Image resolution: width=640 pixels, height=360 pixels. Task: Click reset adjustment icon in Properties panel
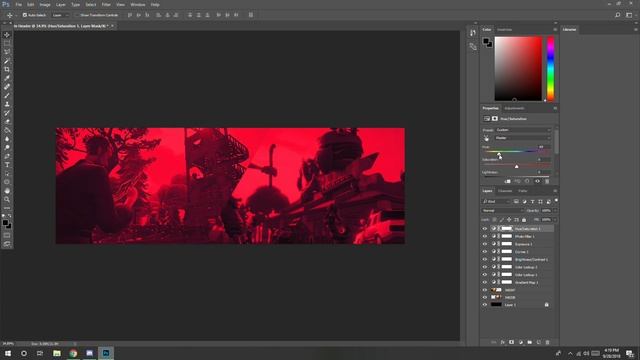pos(527,181)
